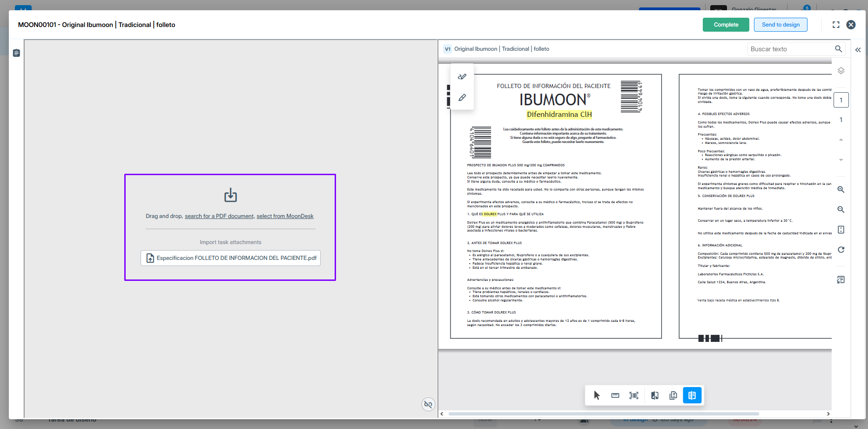Zoom in on the document
This screenshot has height=429, width=868.
(841, 190)
